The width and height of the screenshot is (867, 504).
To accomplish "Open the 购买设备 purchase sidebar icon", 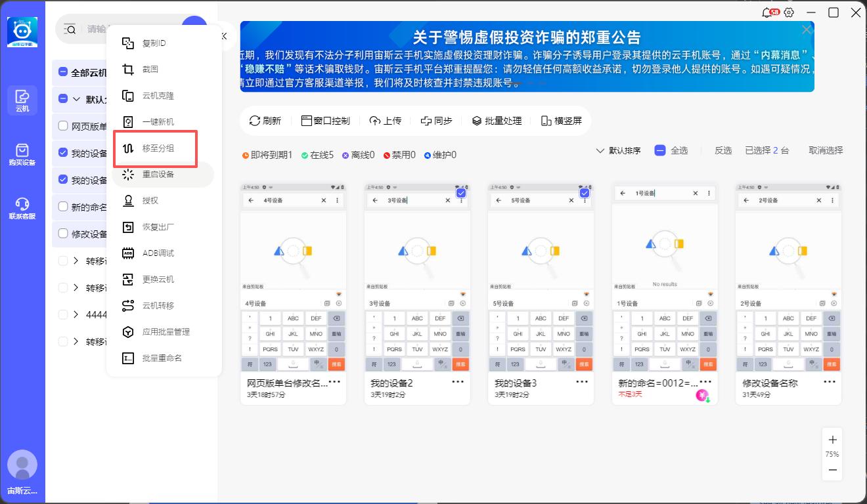I will tap(22, 156).
